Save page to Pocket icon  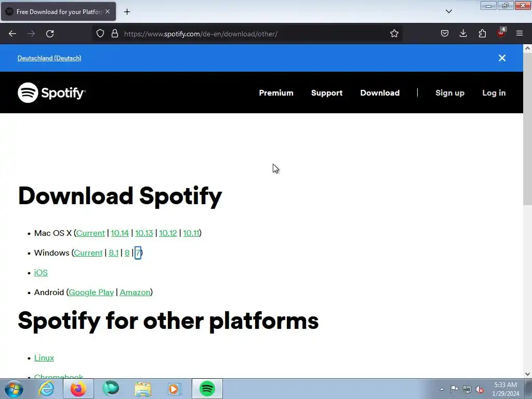point(445,34)
